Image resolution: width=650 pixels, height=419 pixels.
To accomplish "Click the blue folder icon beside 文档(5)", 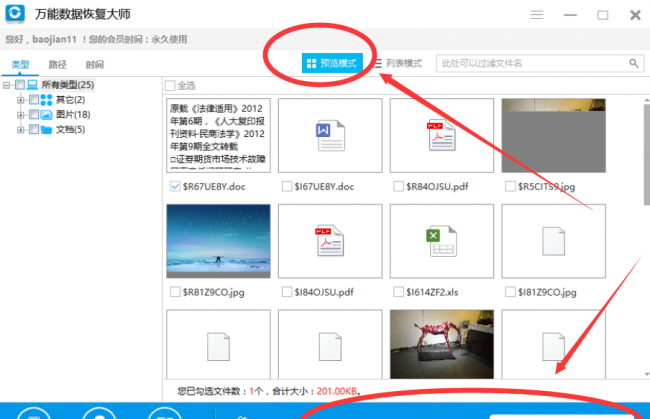I will tap(46, 130).
